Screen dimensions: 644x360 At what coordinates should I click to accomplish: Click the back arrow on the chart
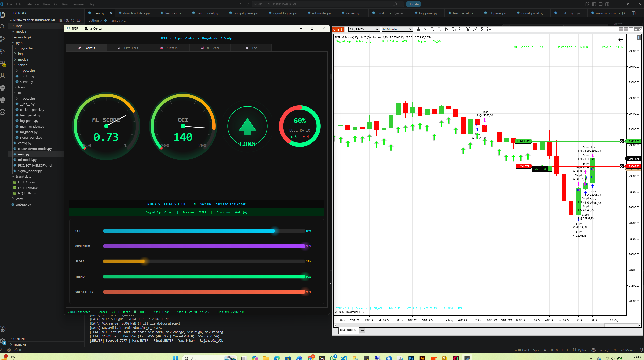[x=621, y=40]
